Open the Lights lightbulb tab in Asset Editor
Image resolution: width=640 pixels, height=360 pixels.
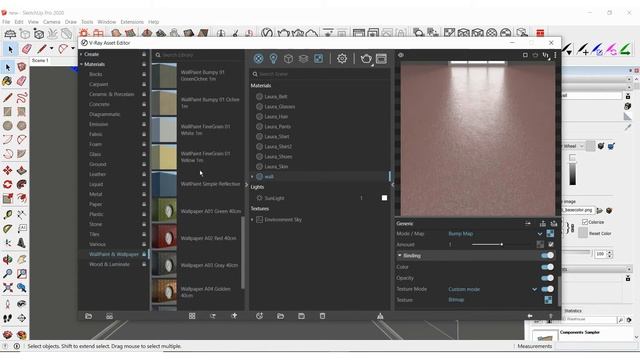point(273,59)
